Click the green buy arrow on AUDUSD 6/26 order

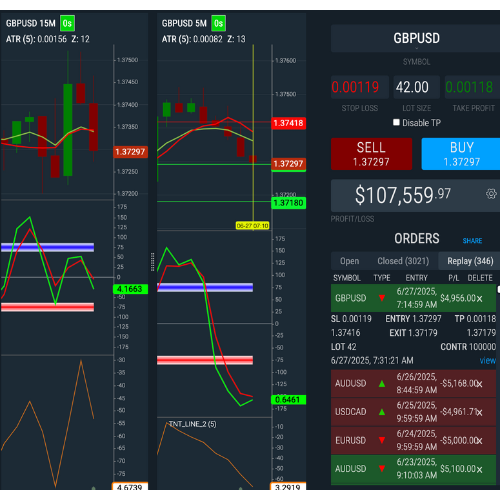(382, 384)
